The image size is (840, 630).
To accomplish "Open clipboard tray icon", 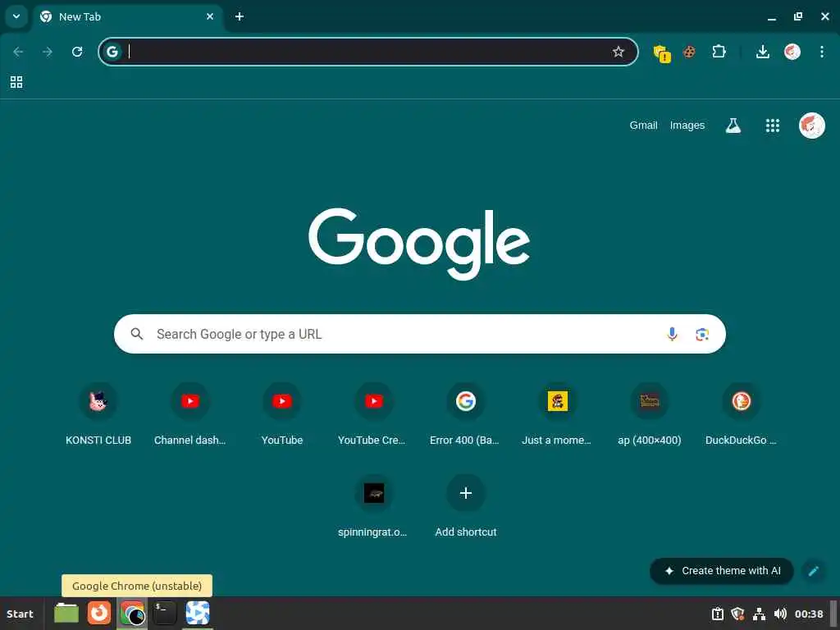I will coord(717,614).
